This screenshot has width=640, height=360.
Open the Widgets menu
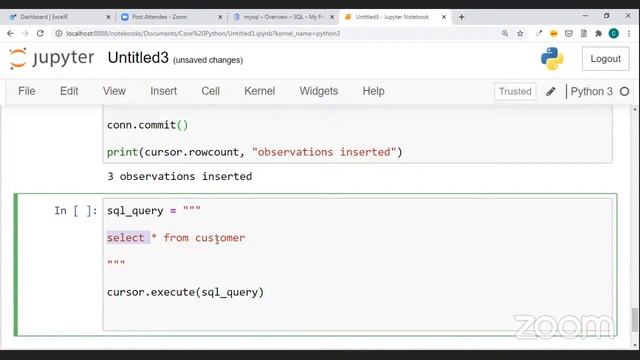(319, 91)
